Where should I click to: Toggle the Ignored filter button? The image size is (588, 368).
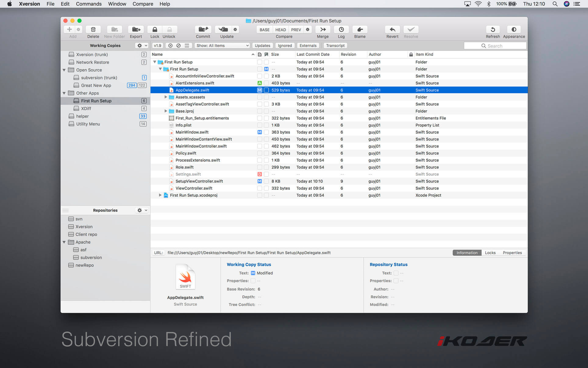(x=285, y=46)
